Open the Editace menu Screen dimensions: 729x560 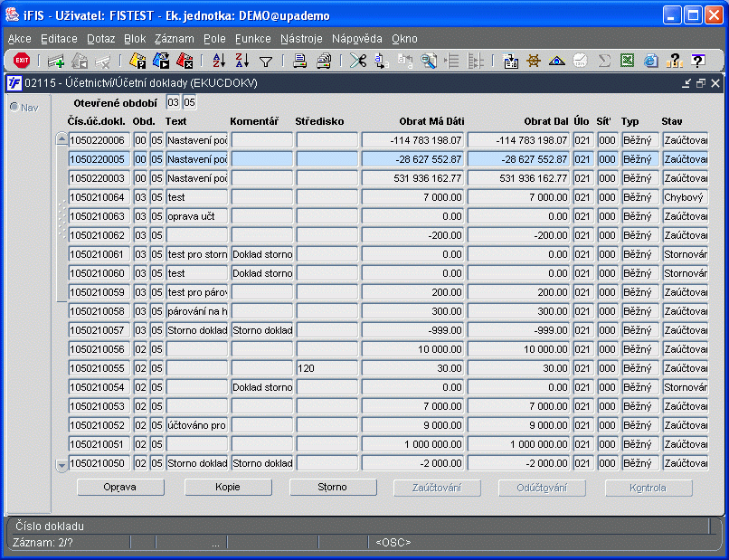pyautogui.click(x=59, y=39)
